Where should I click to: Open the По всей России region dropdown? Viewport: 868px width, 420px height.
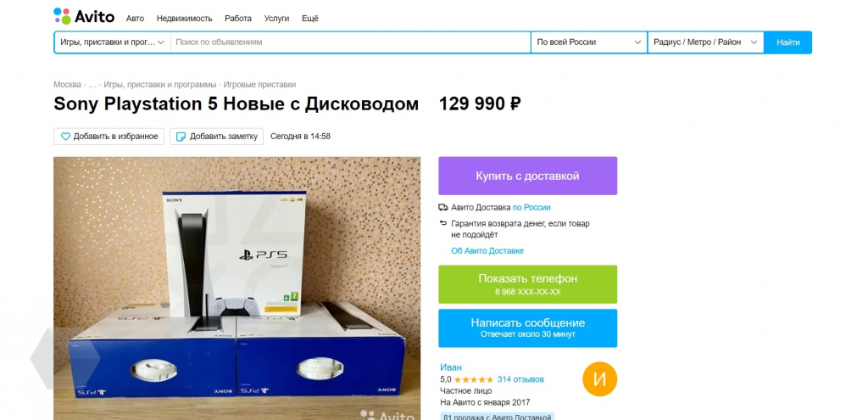click(589, 42)
